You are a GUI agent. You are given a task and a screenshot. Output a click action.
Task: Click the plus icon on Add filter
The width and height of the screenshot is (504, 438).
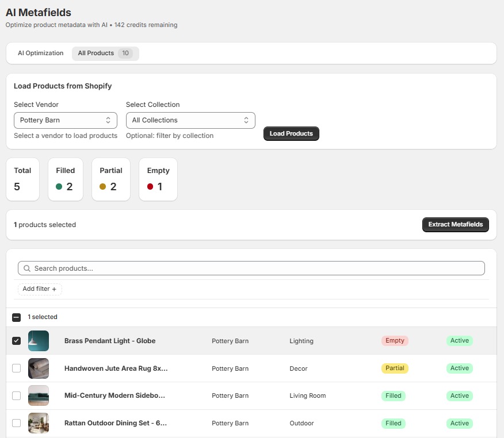[x=54, y=289]
